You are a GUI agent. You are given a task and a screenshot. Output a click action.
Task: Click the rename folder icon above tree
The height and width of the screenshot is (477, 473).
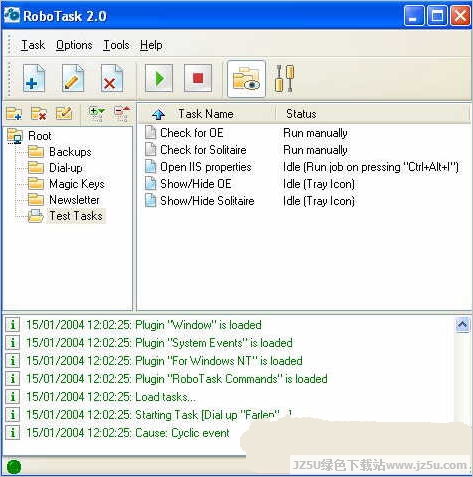pyautogui.click(x=64, y=113)
